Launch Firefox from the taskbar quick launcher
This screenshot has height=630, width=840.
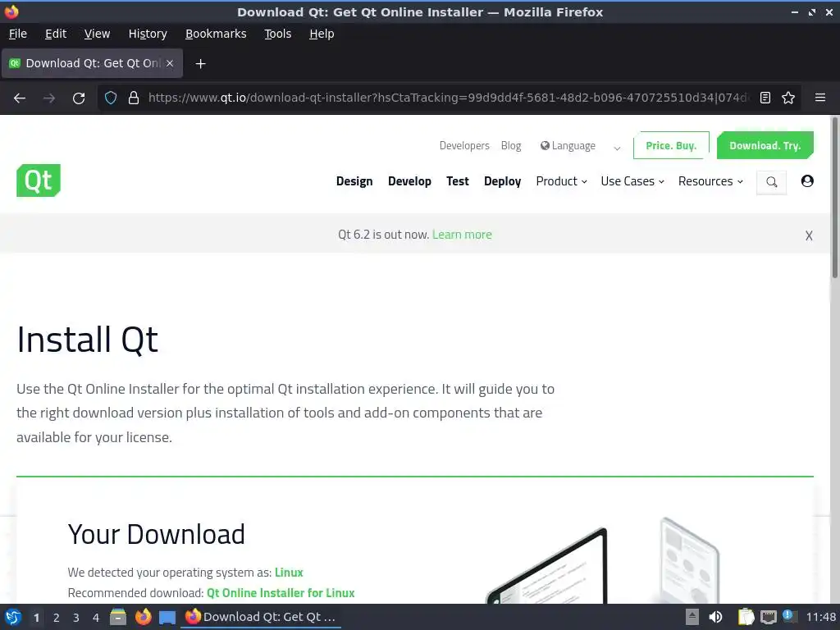click(x=143, y=617)
